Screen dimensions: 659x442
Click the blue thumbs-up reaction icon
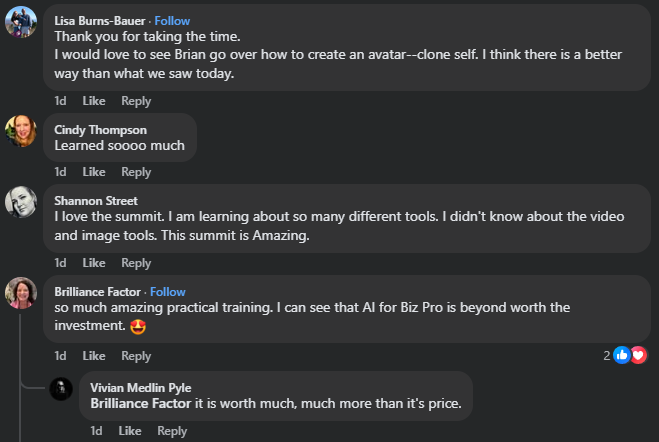click(622, 355)
